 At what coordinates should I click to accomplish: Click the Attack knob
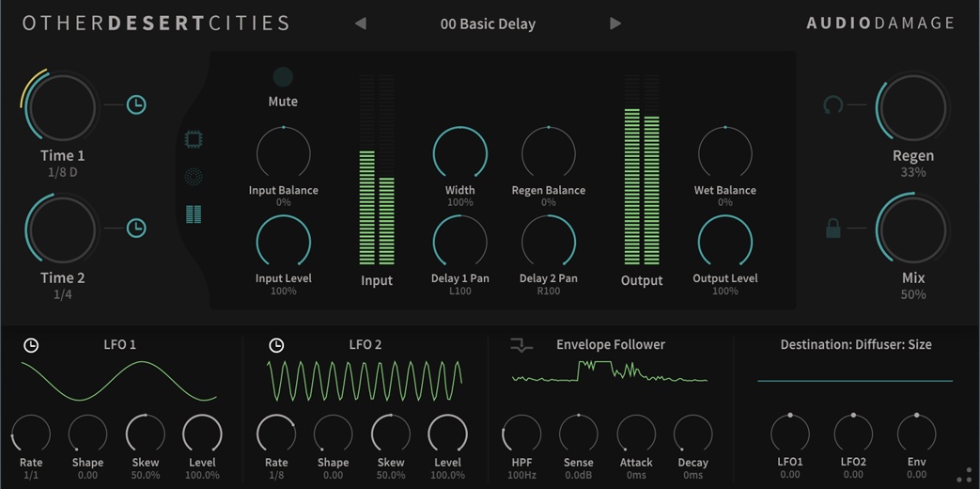636,434
